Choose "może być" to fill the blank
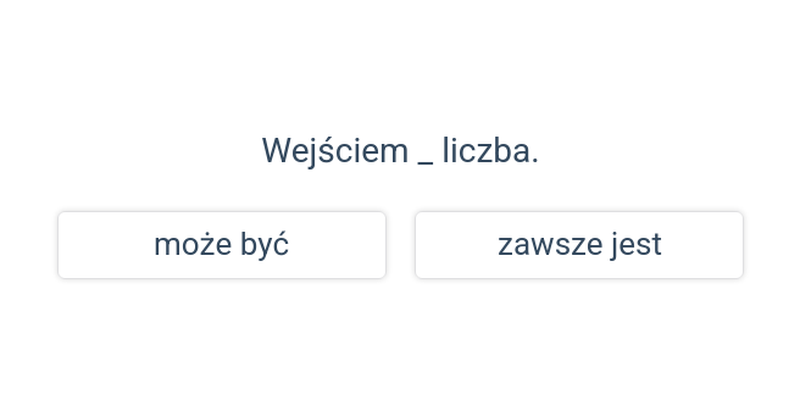The height and width of the screenshot is (400, 800). click(x=221, y=245)
